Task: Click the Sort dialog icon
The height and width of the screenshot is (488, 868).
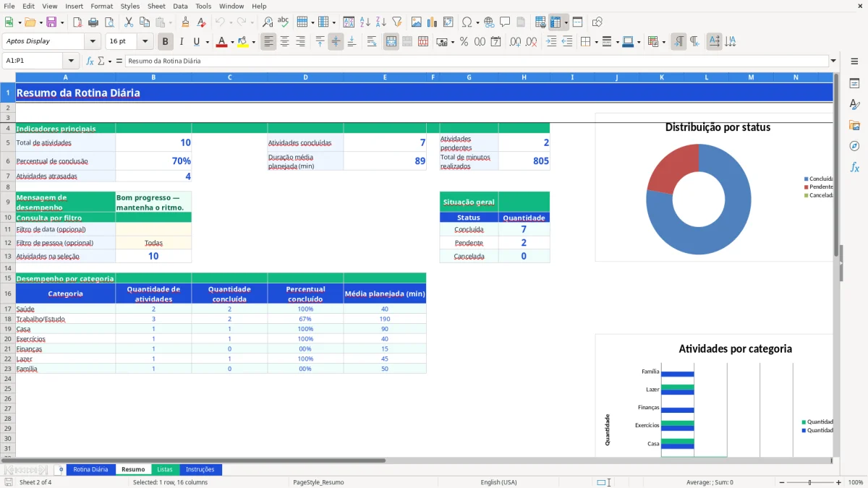Action: point(349,22)
